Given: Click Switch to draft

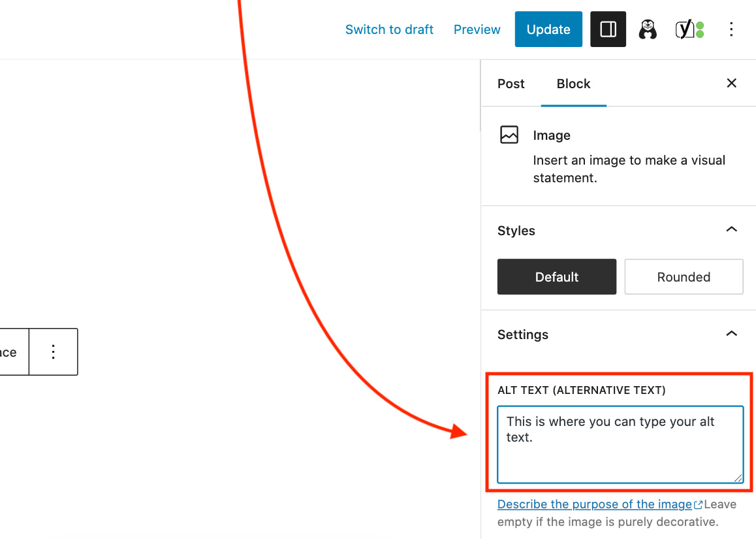Looking at the screenshot, I should (389, 29).
